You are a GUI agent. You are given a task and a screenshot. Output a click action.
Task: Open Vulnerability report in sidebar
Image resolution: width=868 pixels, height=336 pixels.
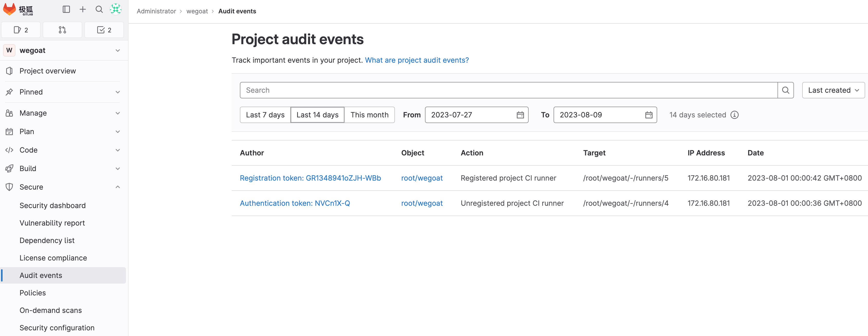click(x=52, y=223)
